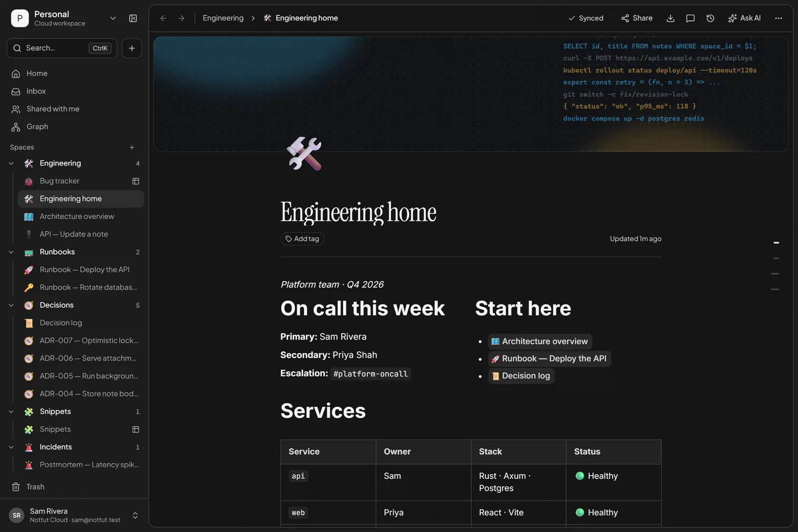Screen dimensions: 798x532
Task: Open the Architecture overview page link
Action: coord(540,342)
